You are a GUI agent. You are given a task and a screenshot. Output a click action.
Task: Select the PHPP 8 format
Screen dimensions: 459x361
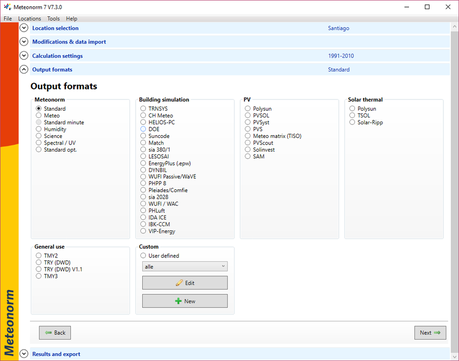pyautogui.click(x=143, y=183)
